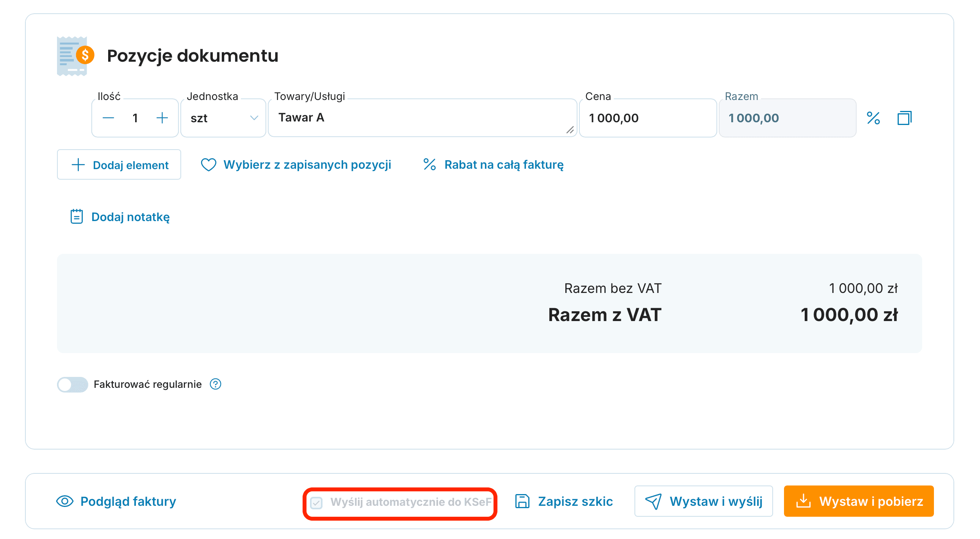Click the receipt icon next to Pozycje dokumentu
The image size is (980, 539).
point(76,56)
